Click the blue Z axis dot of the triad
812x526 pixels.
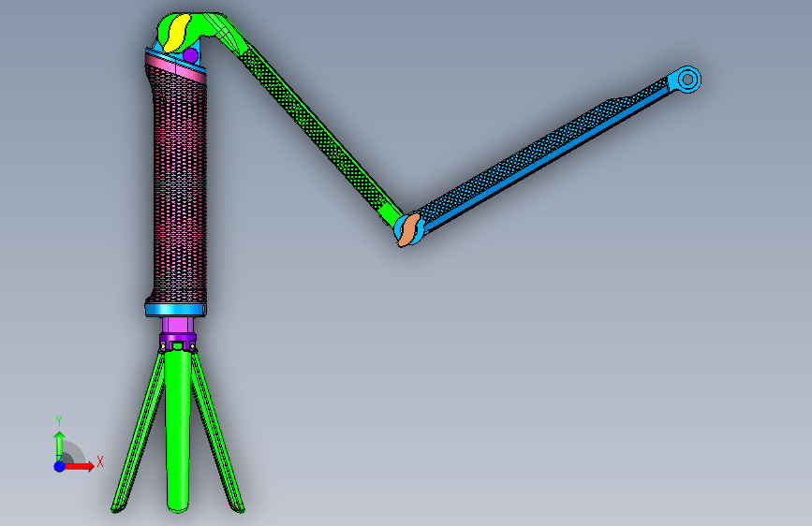point(59,466)
